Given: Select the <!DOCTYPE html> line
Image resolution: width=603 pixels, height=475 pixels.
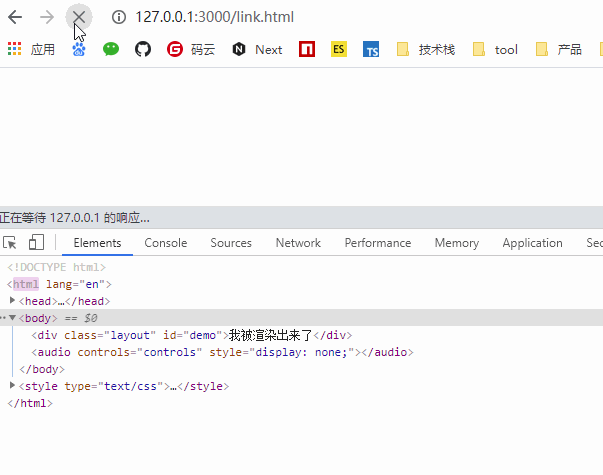Looking at the screenshot, I should pos(56,267).
